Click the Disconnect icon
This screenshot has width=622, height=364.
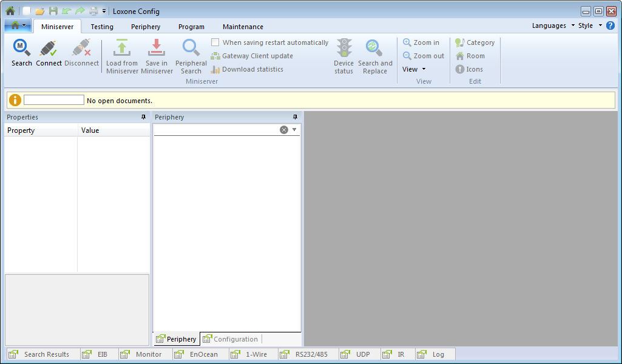click(x=81, y=52)
